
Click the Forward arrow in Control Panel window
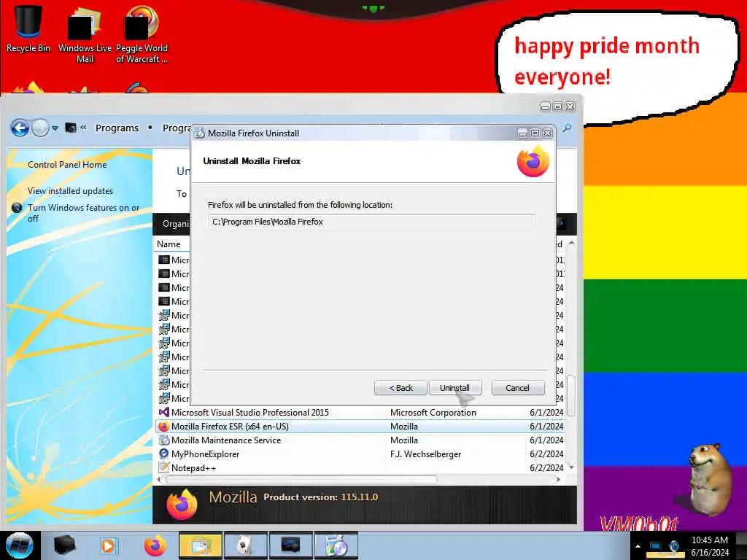coord(41,128)
